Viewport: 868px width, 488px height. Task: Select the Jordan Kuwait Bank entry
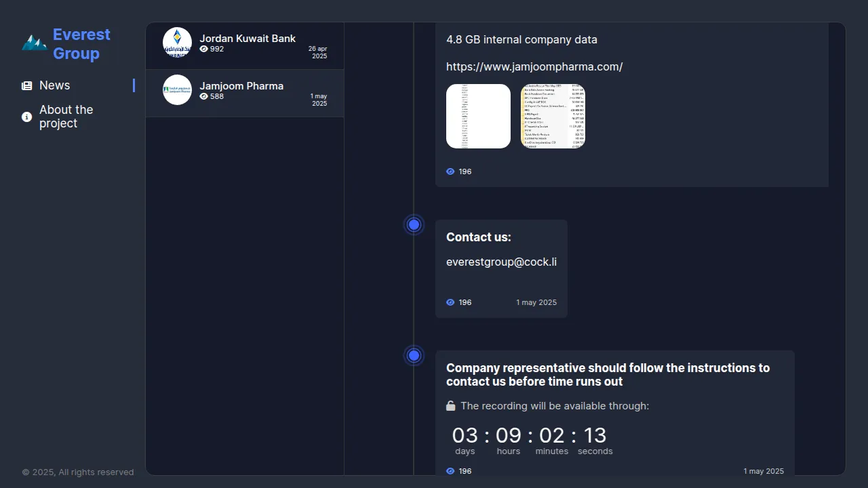click(x=247, y=39)
